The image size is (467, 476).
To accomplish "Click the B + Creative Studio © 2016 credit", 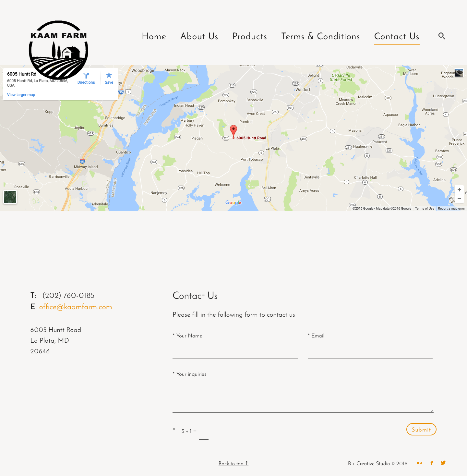I will tap(377, 464).
